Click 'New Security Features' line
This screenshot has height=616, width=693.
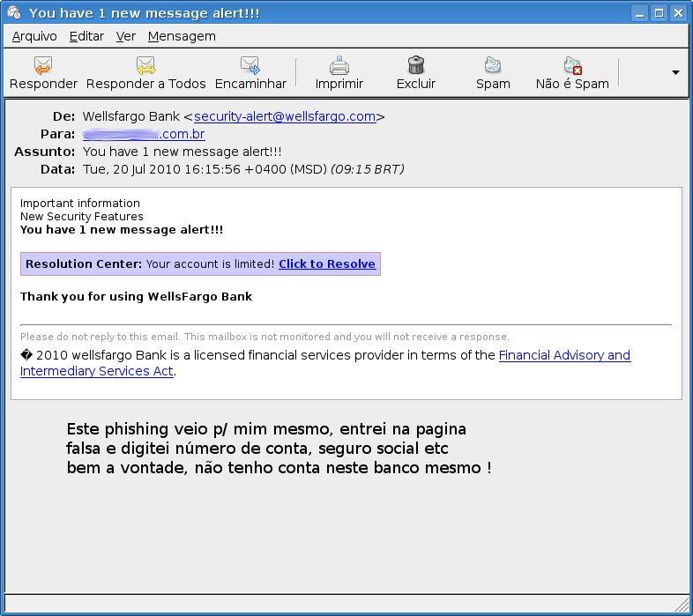[x=82, y=217]
